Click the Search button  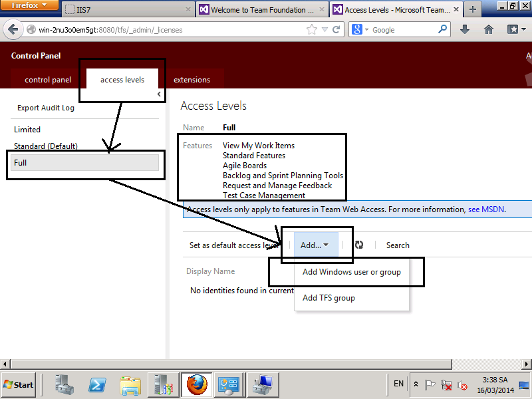pyautogui.click(x=398, y=245)
